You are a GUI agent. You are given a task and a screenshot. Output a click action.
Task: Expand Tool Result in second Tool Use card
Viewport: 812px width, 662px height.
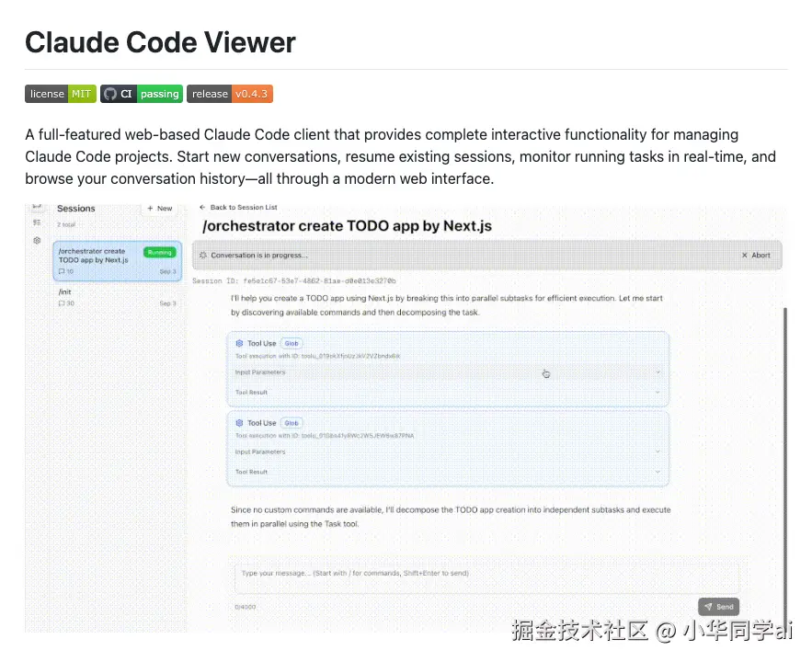tap(448, 472)
